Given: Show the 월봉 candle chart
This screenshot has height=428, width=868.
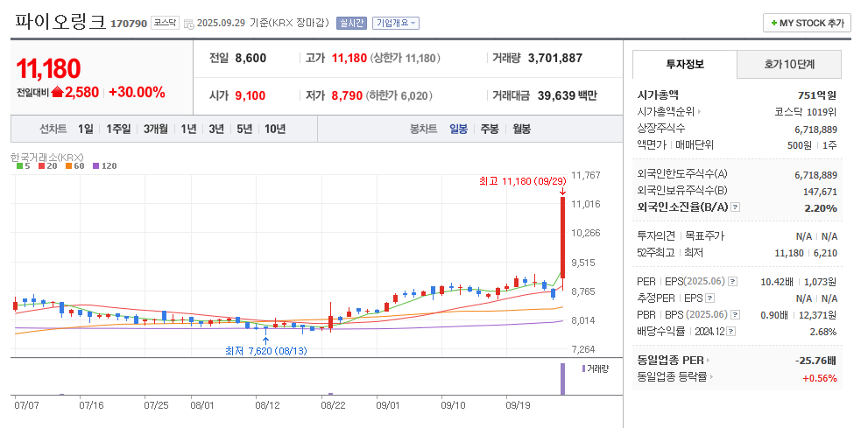Looking at the screenshot, I should [521, 129].
